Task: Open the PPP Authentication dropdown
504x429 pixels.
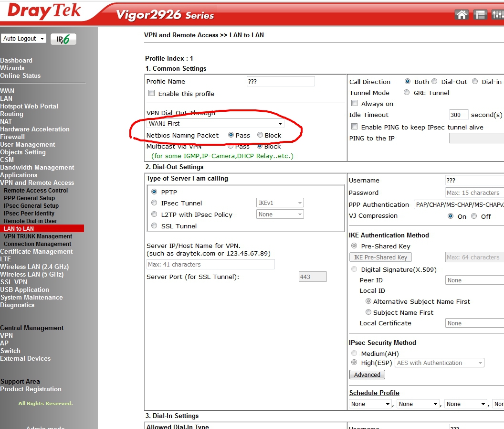Action: point(458,204)
